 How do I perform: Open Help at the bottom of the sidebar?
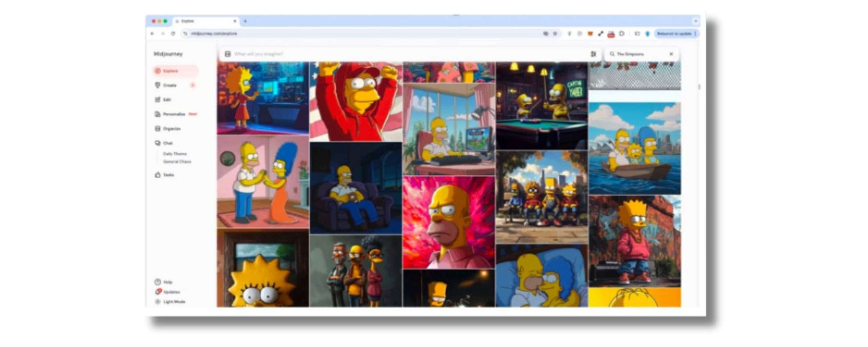(x=167, y=282)
